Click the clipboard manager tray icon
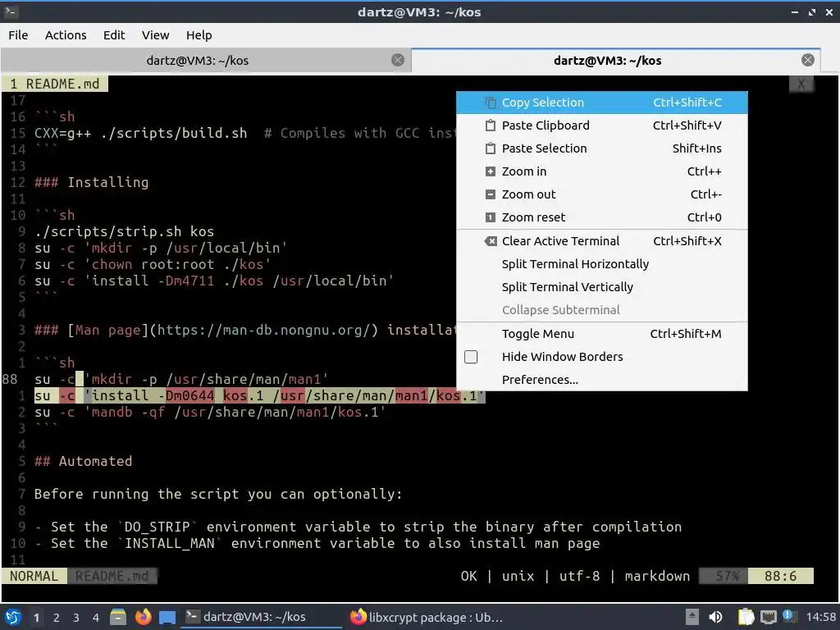Screen dimensions: 840x630 tap(746, 617)
